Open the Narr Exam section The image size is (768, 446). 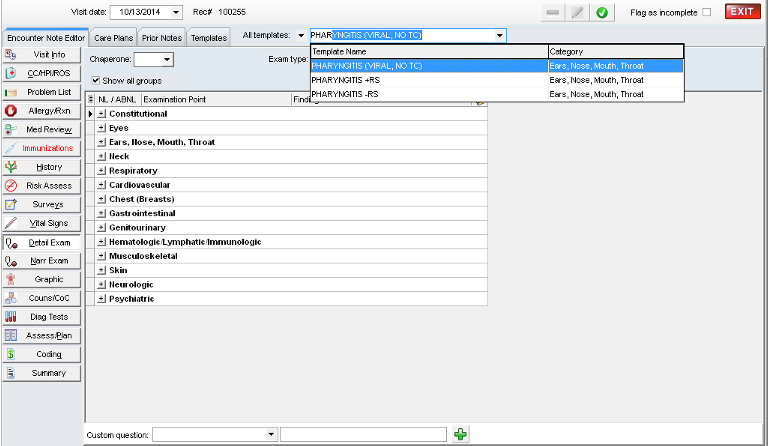(42, 261)
